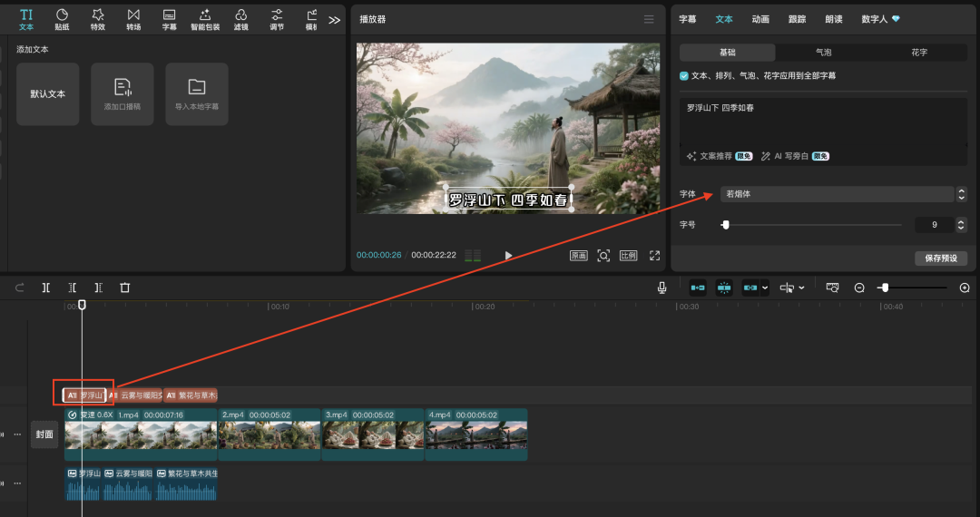Open the 贴纸 stickers panel
Viewport: 980px width, 517px height.
pyautogui.click(x=62, y=19)
